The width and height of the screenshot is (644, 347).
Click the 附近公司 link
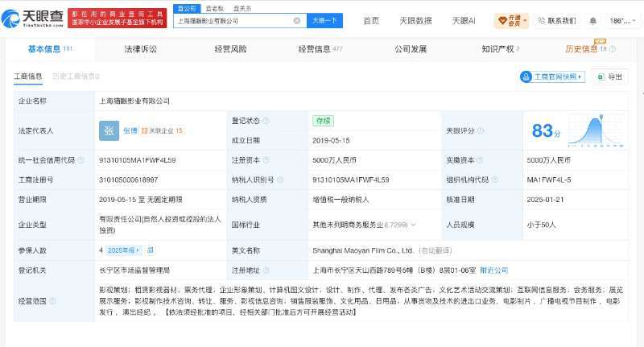click(x=494, y=271)
